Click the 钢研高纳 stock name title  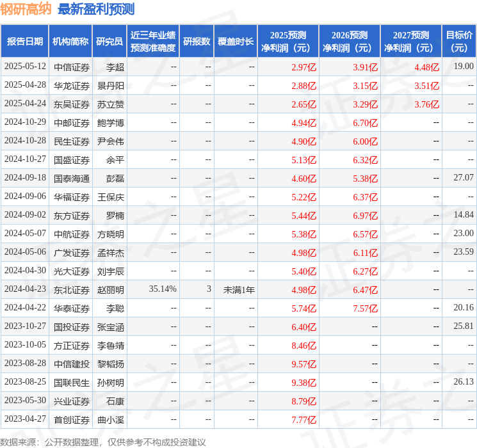(x=26, y=9)
